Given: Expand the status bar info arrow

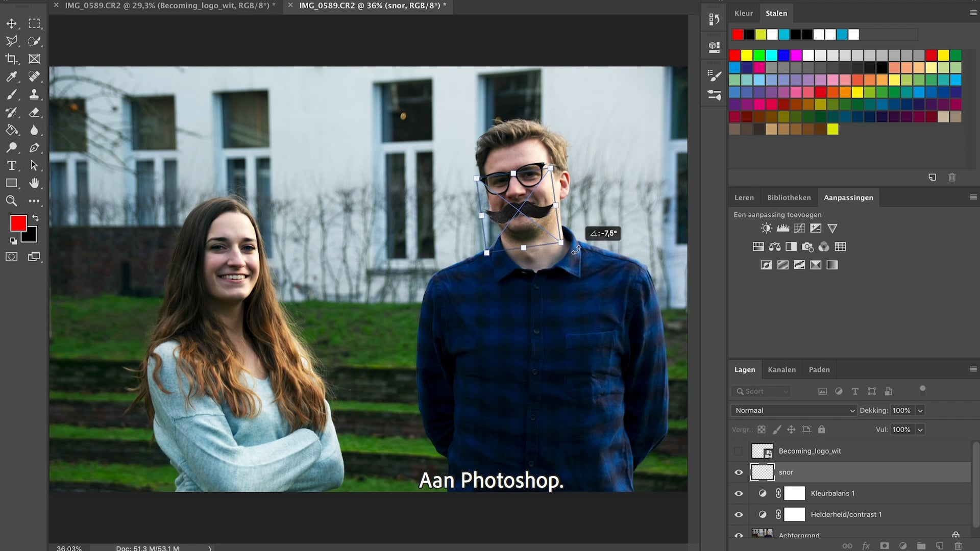Looking at the screenshot, I should click(210, 548).
